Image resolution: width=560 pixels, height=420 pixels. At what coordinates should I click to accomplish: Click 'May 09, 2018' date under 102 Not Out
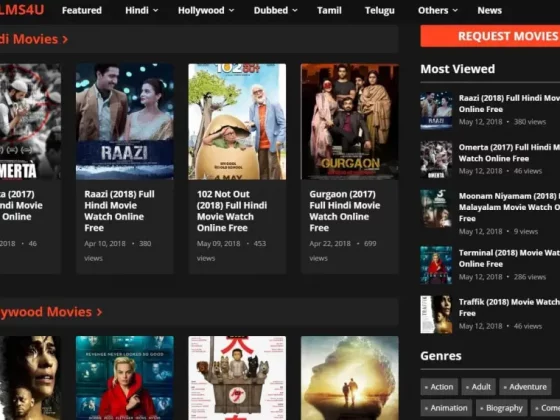tap(218, 244)
